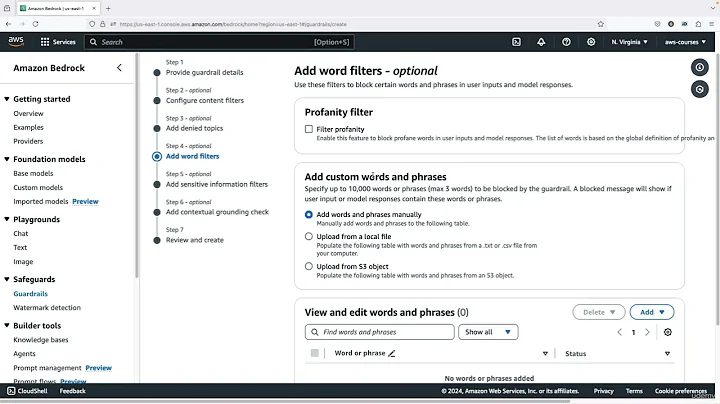Collapse the Playgrounds section
The height and width of the screenshot is (404, 720).
pyautogui.click(x=7, y=219)
